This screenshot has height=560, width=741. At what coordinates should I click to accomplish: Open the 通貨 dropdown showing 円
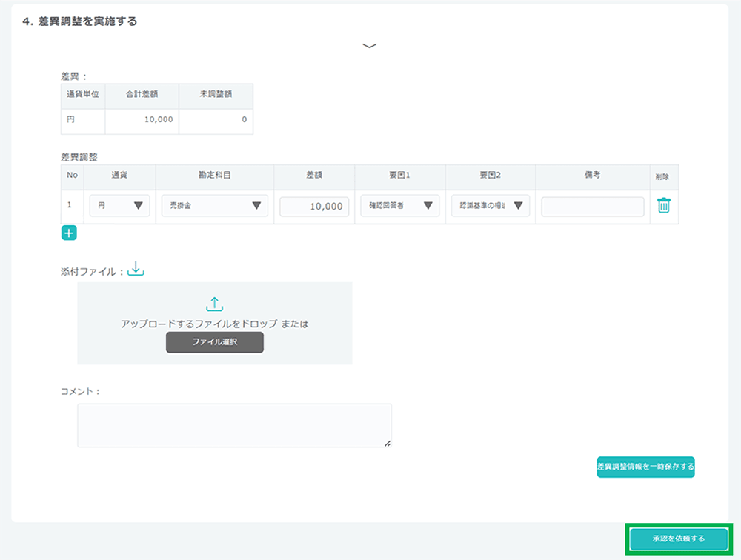tap(119, 206)
